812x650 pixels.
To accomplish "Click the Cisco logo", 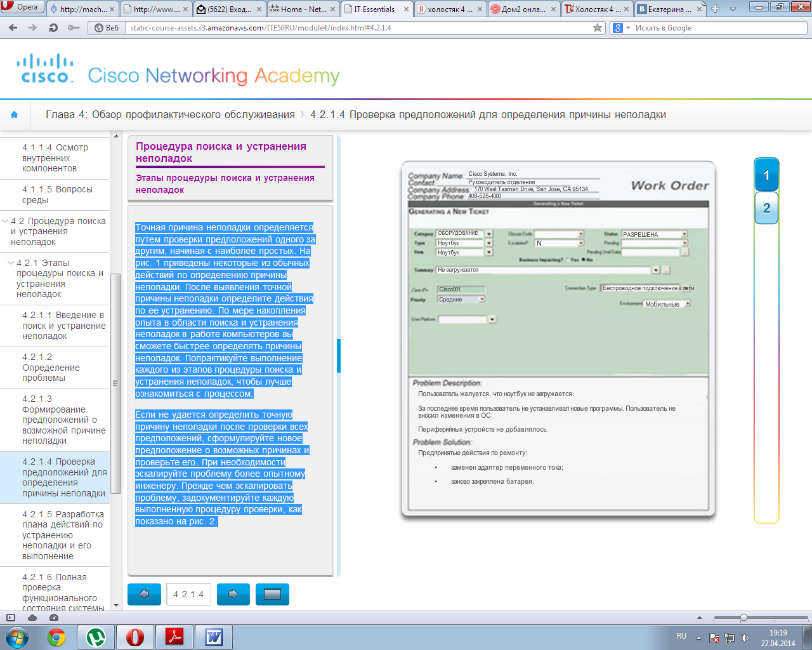I will [x=44, y=69].
